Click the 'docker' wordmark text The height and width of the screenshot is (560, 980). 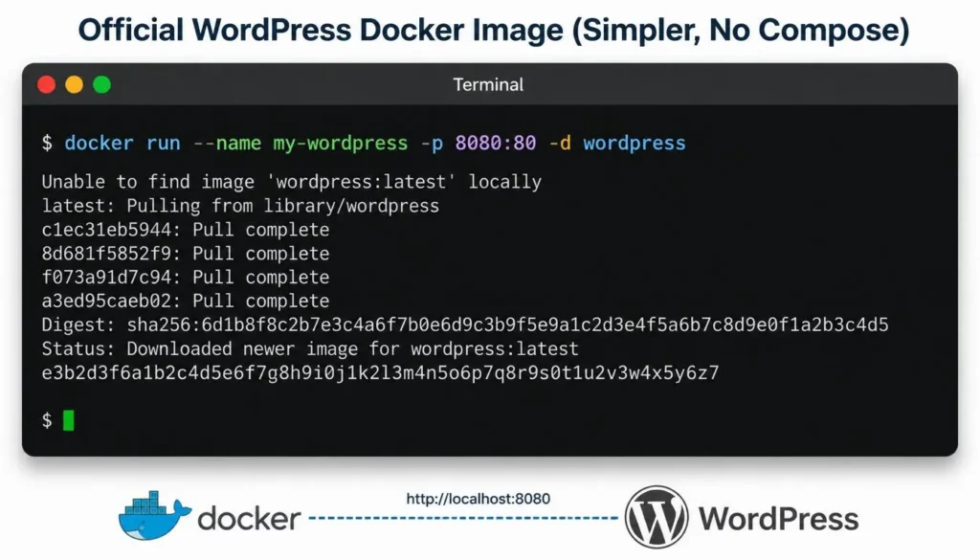(250, 519)
